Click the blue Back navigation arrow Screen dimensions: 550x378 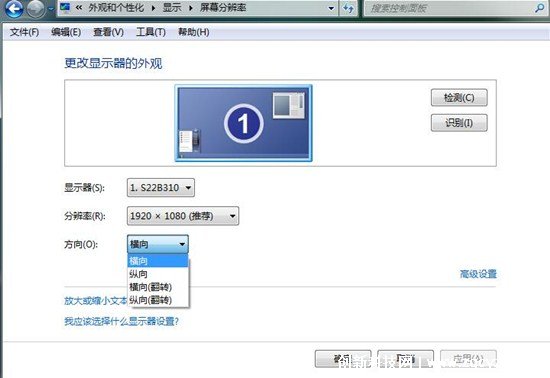(14, 9)
